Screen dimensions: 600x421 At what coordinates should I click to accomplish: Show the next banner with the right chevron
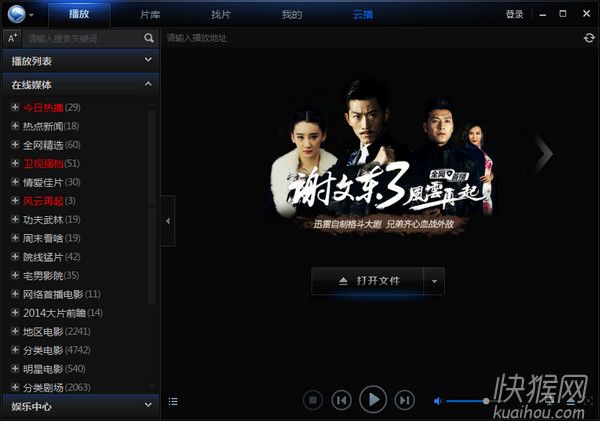coord(543,153)
